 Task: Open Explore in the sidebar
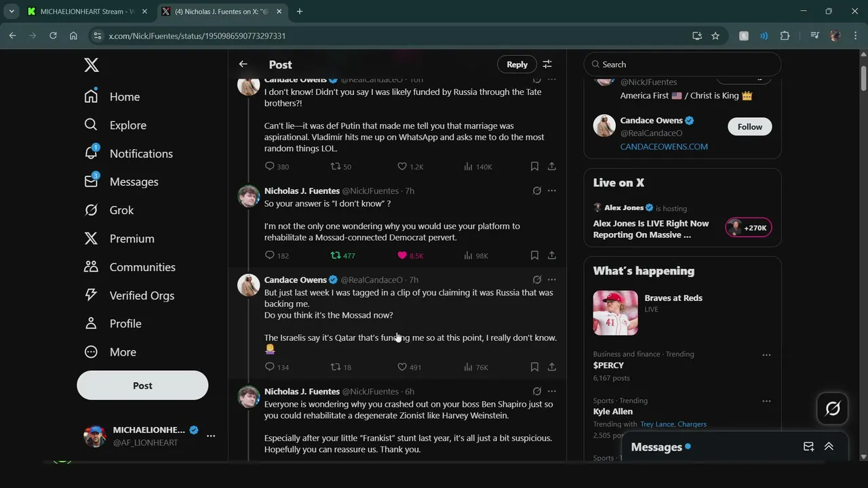[115, 125]
